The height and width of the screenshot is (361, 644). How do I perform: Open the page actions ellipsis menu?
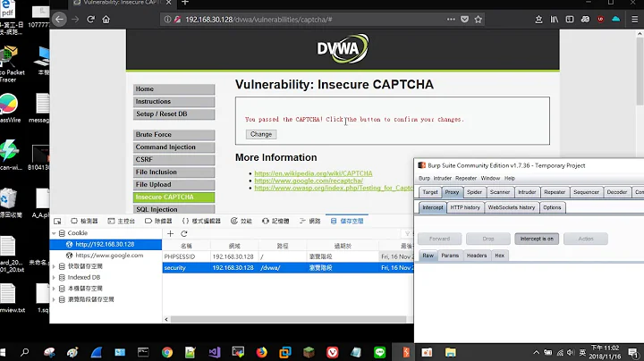[451, 20]
